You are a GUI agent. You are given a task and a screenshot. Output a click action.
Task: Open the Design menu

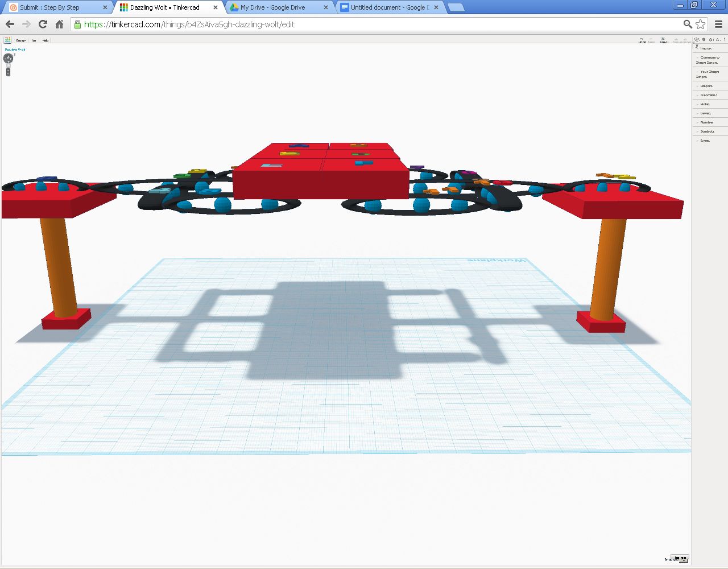21,40
